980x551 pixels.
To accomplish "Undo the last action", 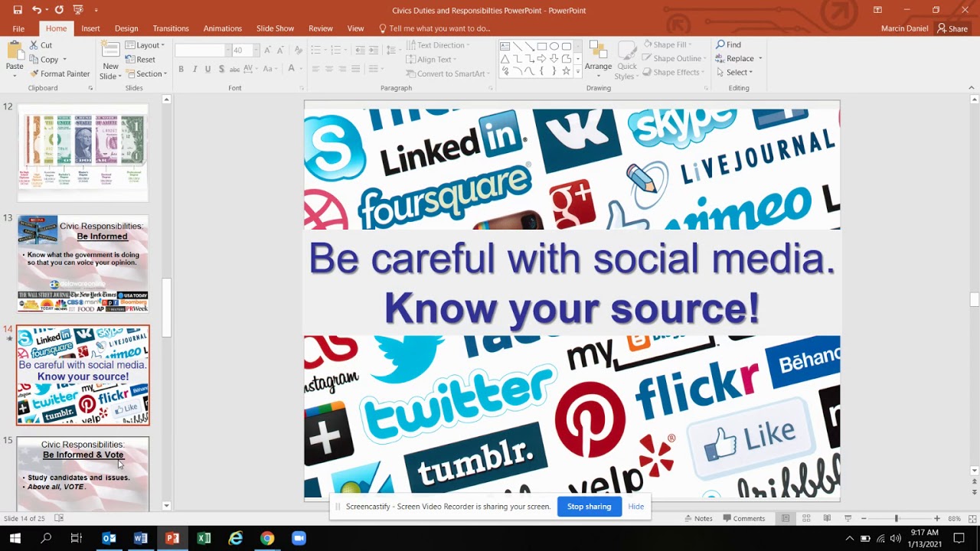I will coord(37,10).
